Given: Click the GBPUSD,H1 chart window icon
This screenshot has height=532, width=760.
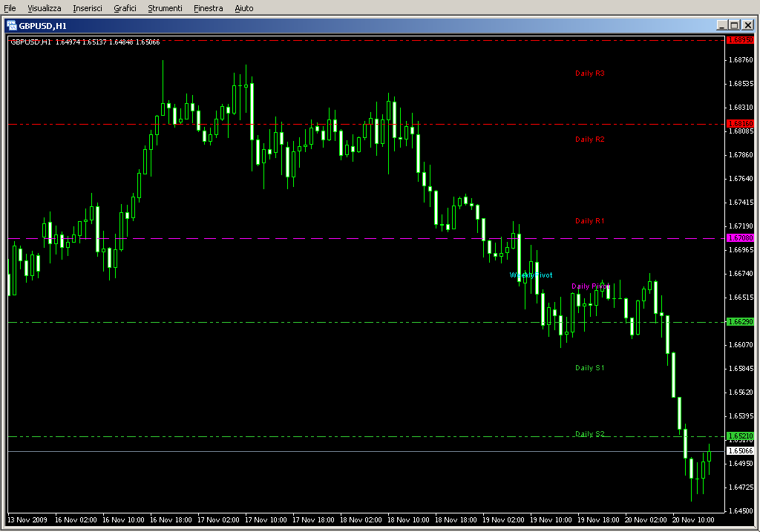Looking at the screenshot, I should pos(12,26).
